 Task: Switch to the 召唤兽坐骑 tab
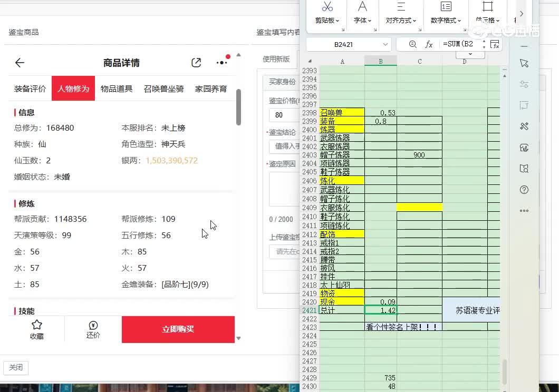163,89
